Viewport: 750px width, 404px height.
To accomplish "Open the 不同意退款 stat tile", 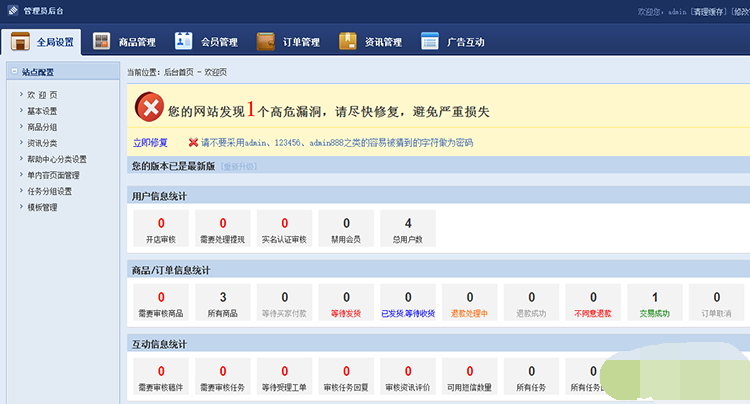I will [x=593, y=302].
